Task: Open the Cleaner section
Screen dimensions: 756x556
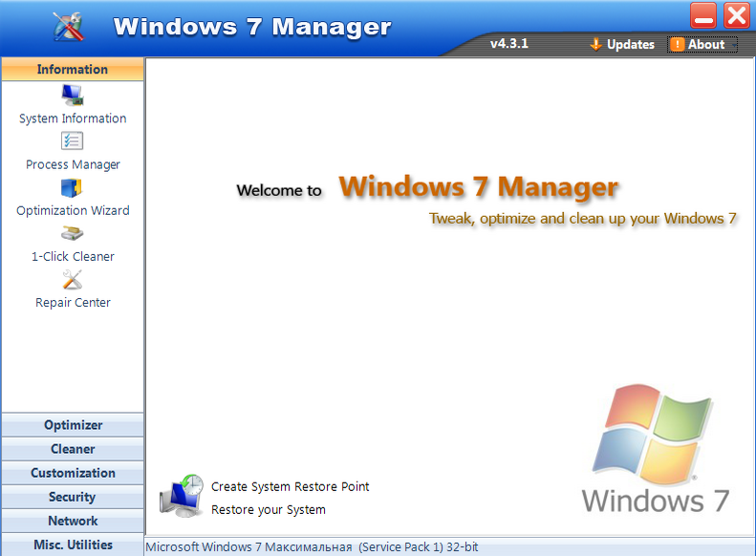Action: pos(73,449)
